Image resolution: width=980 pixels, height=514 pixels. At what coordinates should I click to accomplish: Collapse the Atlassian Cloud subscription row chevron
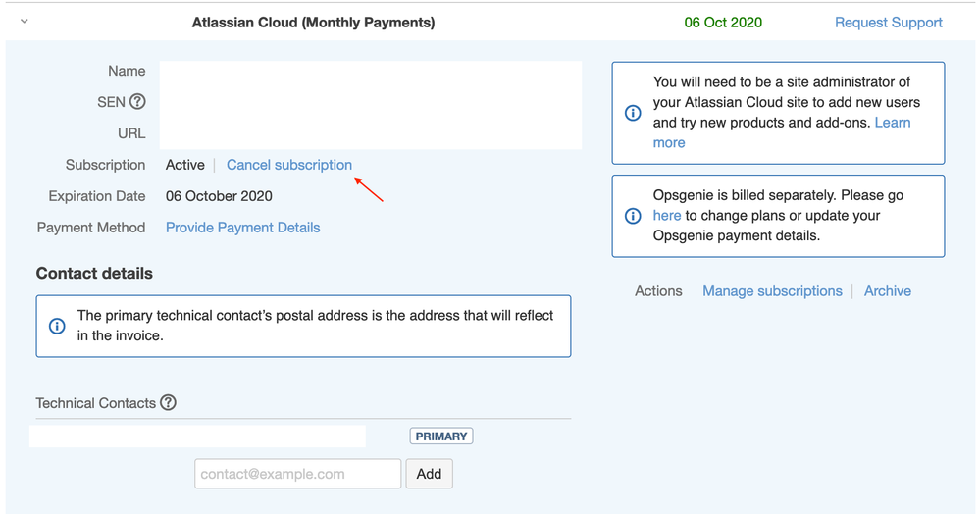click(25, 22)
